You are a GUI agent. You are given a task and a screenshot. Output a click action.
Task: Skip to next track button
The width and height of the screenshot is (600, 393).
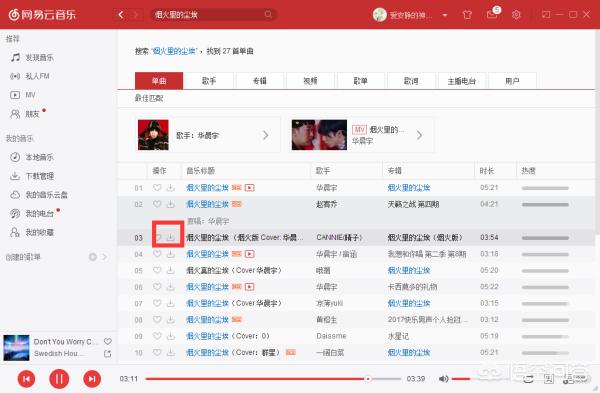click(92, 379)
